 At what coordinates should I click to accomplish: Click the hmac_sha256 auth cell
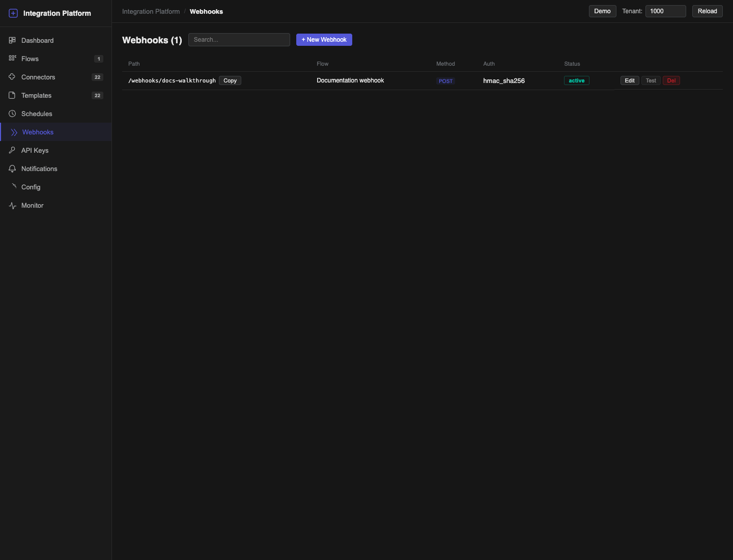(x=504, y=80)
